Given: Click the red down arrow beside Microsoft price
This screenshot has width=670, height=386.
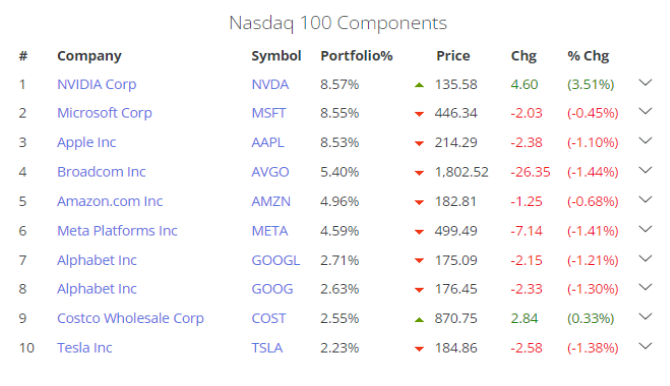Looking at the screenshot, I should tap(419, 114).
